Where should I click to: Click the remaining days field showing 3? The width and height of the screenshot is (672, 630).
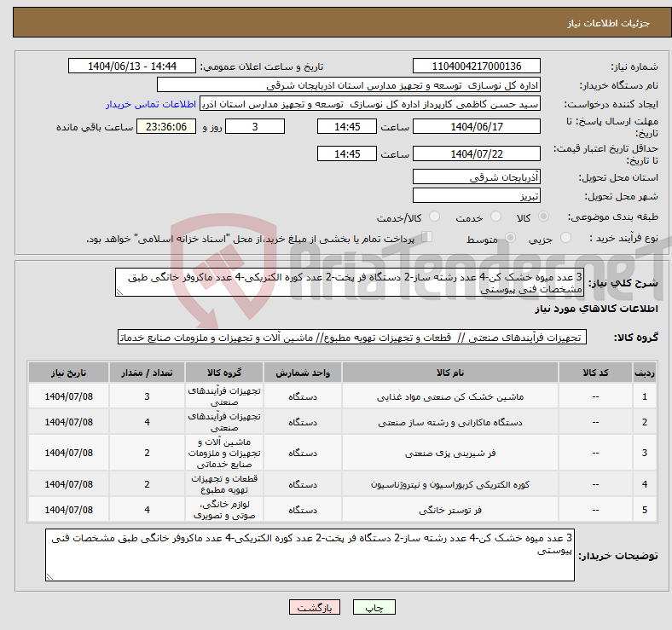pyautogui.click(x=255, y=126)
